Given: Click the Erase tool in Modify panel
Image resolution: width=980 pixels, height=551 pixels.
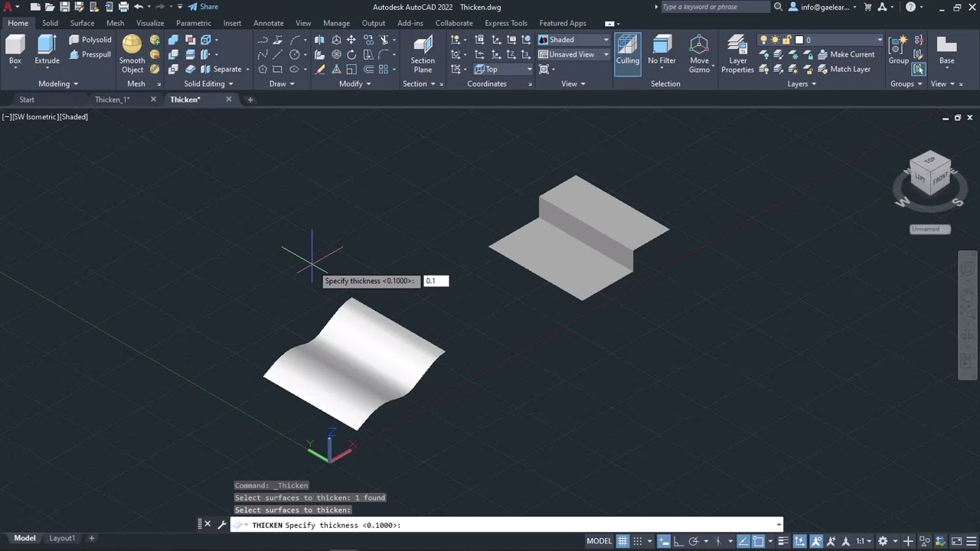Looking at the screenshot, I should (x=320, y=69).
